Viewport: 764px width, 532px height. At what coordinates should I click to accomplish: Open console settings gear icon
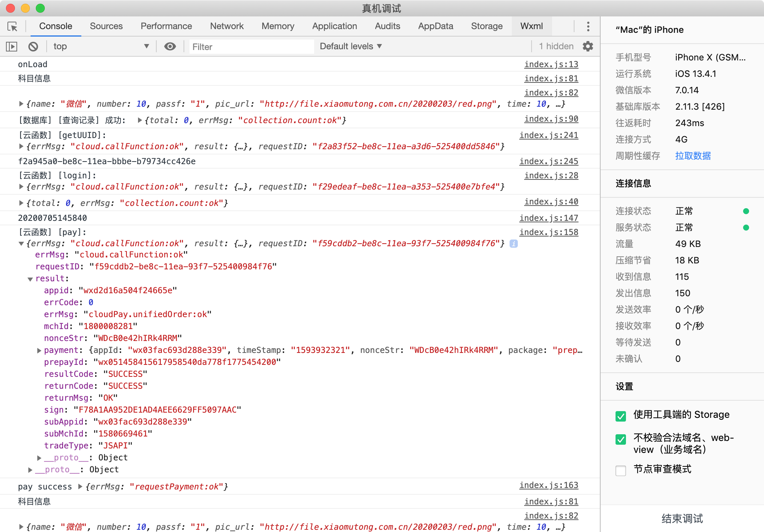point(588,47)
